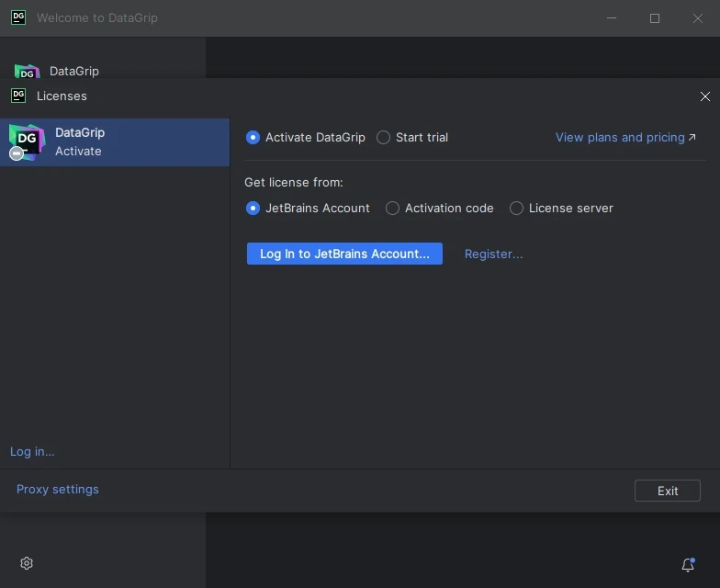Viewport: 720px width, 588px height.
Task: Click the DataGrip icon beside Licenses title
Action: [17, 96]
